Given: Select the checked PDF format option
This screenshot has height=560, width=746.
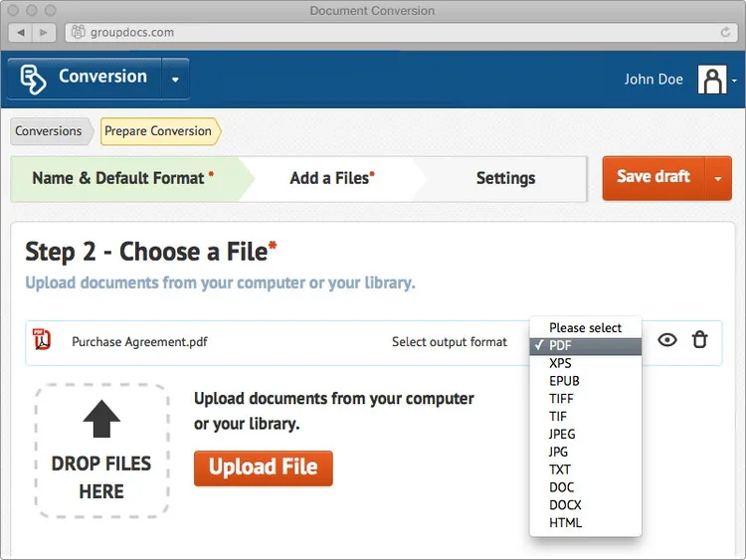Looking at the screenshot, I should 585,346.
